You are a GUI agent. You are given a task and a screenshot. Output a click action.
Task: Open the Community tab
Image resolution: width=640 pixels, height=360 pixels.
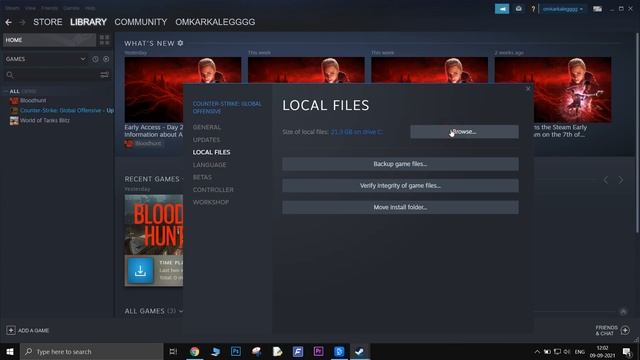tap(141, 22)
